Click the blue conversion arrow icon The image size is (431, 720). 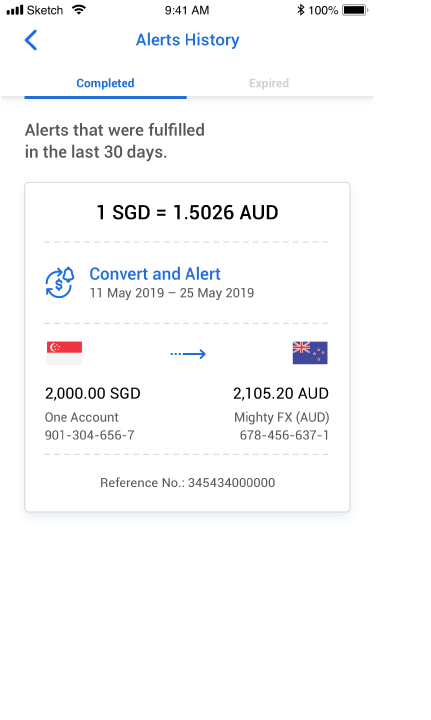(x=188, y=354)
